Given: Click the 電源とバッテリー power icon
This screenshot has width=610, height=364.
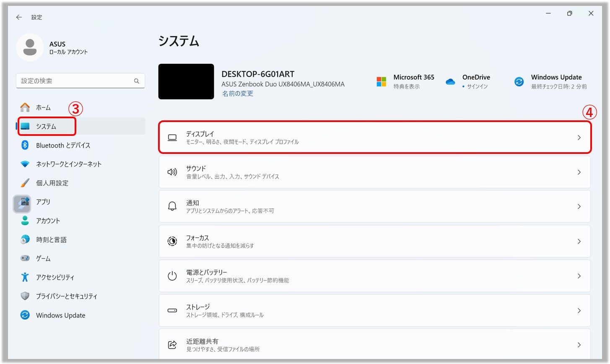Looking at the screenshot, I should pyautogui.click(x=172, y=276).
